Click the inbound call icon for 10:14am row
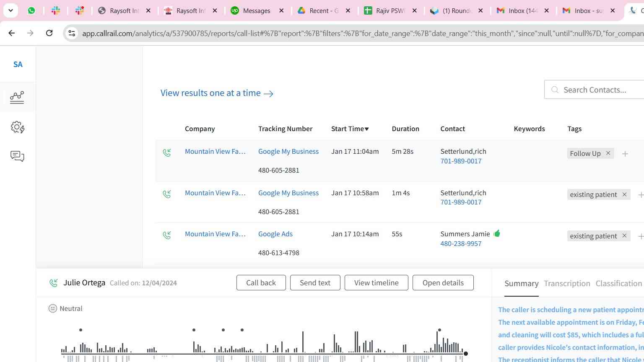 pyautogui.click(x=167, y=235)
